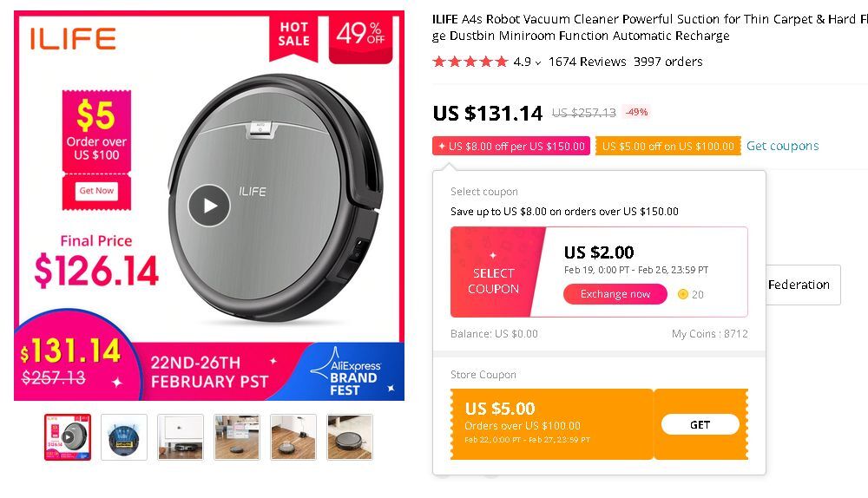
Task: Click the ILIFE logo in product image
Action: pos(73,38)
